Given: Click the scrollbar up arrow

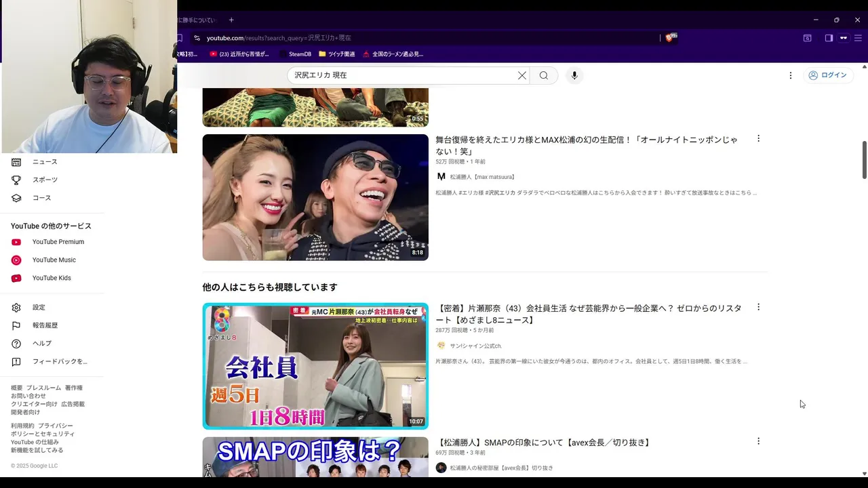Looking at the screenshot, I should tap(864, 66).
